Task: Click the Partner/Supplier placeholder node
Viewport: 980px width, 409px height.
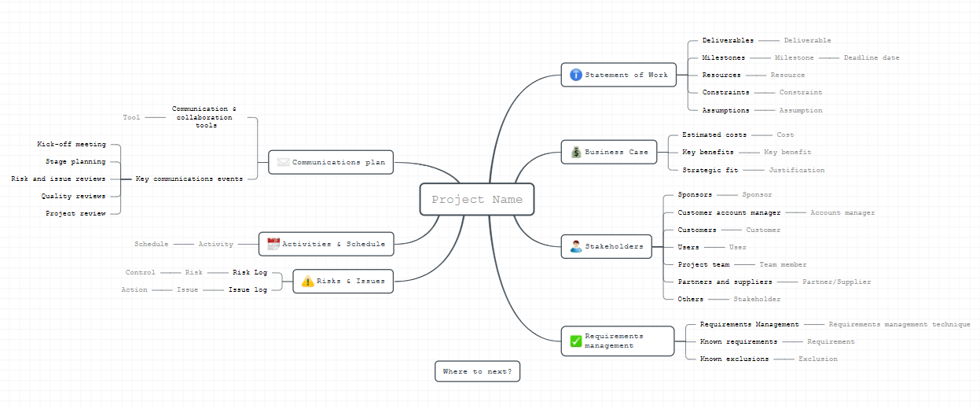Action: (836, 282)
